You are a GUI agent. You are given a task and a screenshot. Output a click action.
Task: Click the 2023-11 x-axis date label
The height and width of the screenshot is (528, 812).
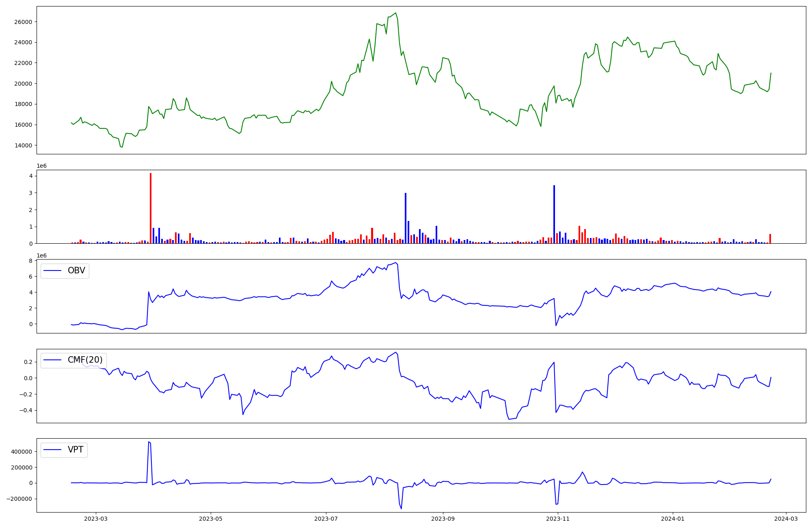click(x=558, y=519)
